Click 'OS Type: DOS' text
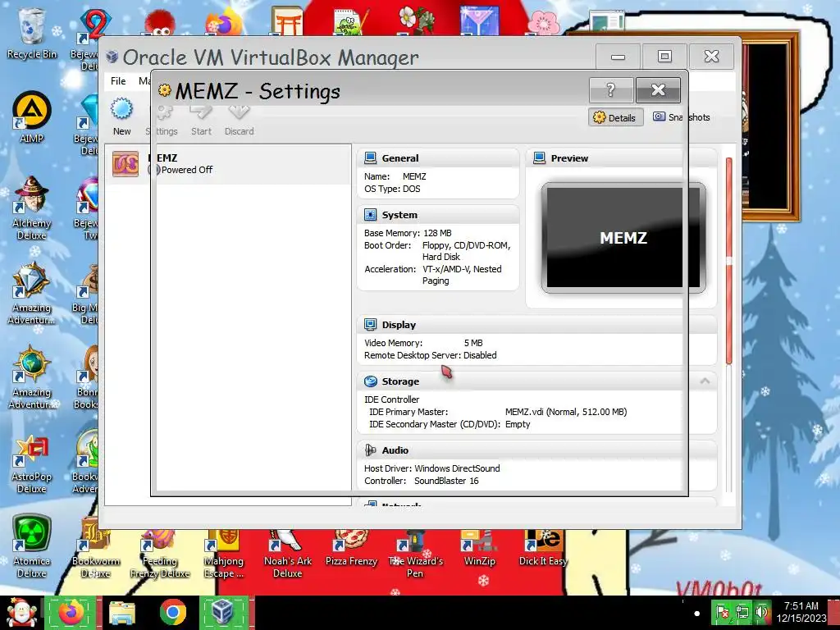The height and width of the screenshot is (630, 840). [392, 189]
